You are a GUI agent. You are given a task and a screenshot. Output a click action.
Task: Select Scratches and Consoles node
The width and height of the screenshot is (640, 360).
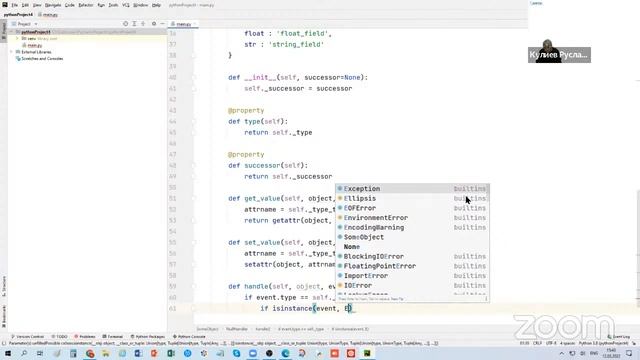39,59
